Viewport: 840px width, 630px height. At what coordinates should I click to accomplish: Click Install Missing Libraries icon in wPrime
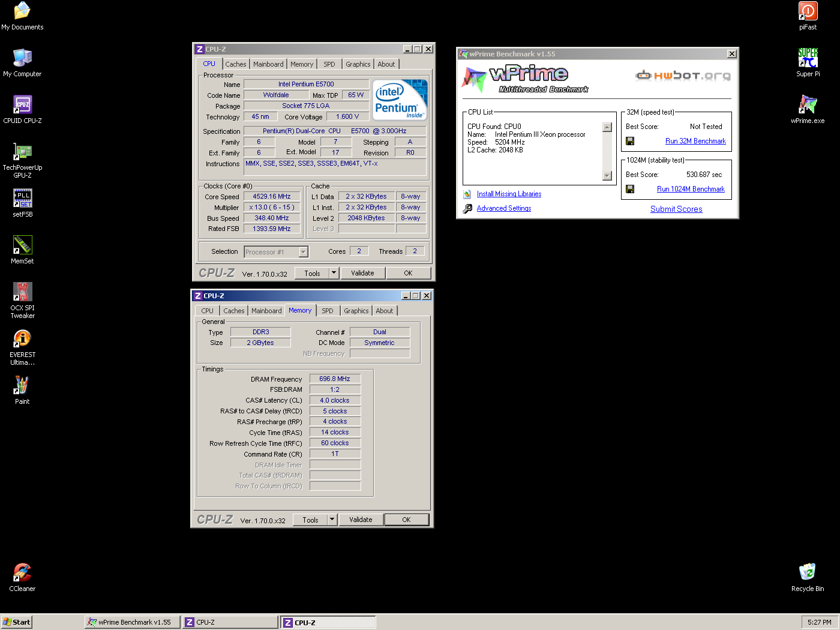point(467,194)
